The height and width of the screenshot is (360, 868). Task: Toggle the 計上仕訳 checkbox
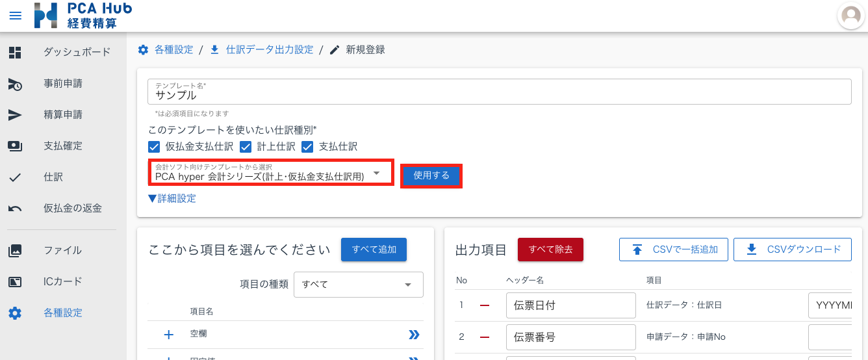tap(246, 147)
